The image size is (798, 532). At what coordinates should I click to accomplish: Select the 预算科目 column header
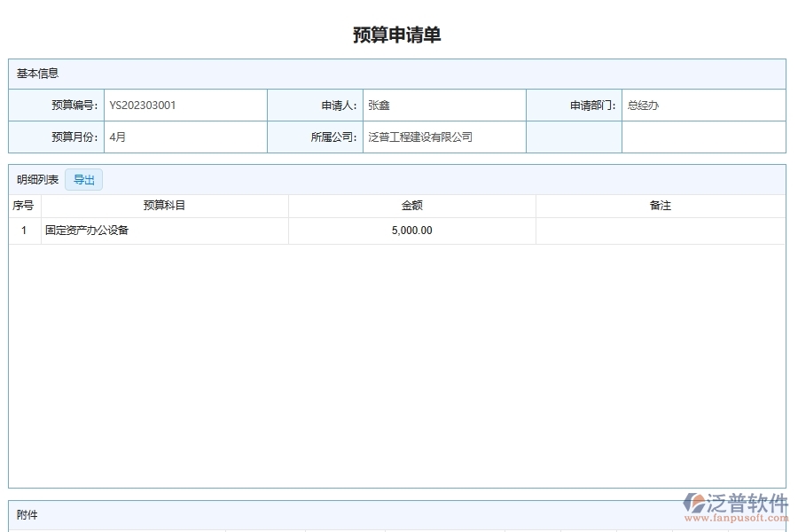coord(164,205)
